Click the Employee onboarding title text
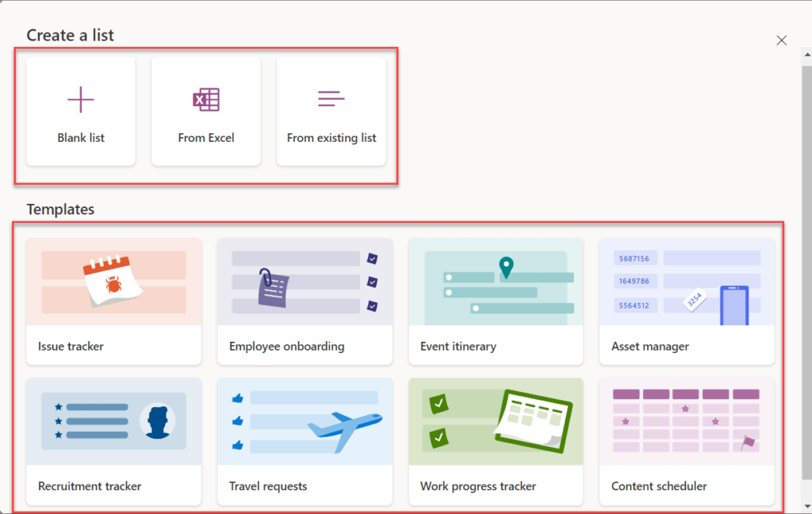 (x=287, y=347)
